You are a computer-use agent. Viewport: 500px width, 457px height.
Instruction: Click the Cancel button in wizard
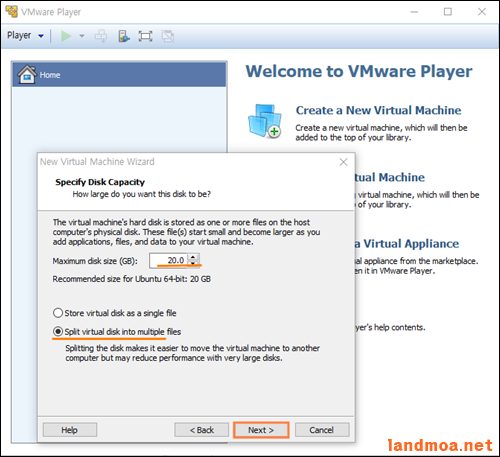tap(322, 430)
